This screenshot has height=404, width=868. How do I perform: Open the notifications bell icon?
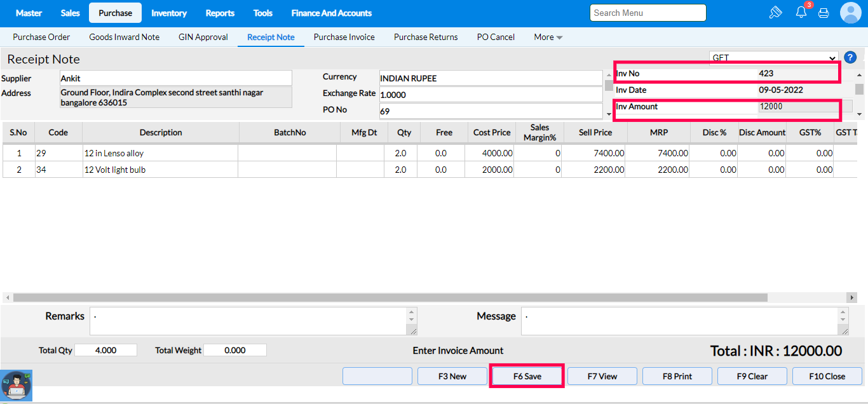click(x=801, y=13)
